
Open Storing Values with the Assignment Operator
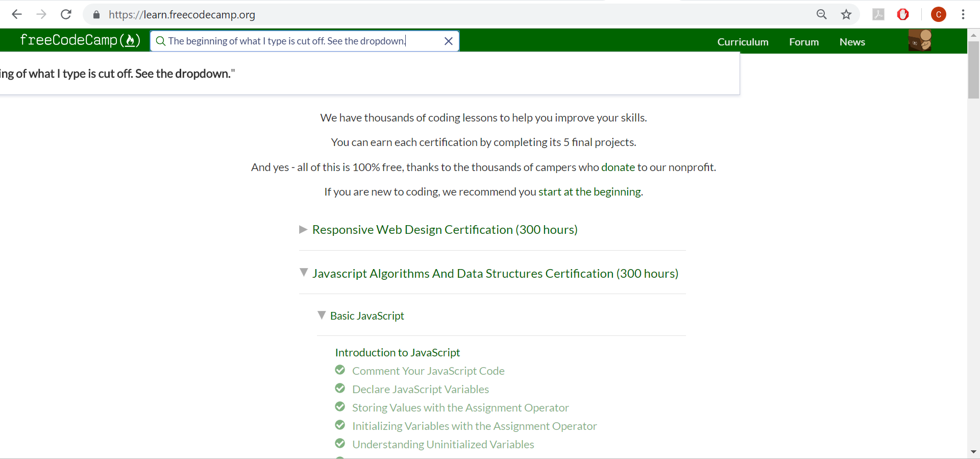tap(460, 407)
